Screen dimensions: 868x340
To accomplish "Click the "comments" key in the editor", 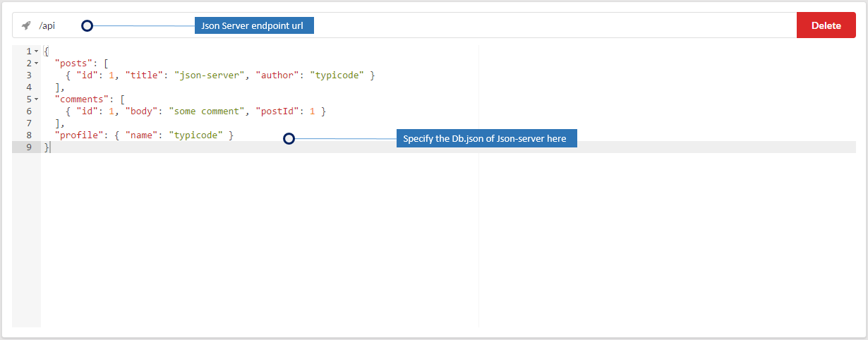I will point(82,99).
